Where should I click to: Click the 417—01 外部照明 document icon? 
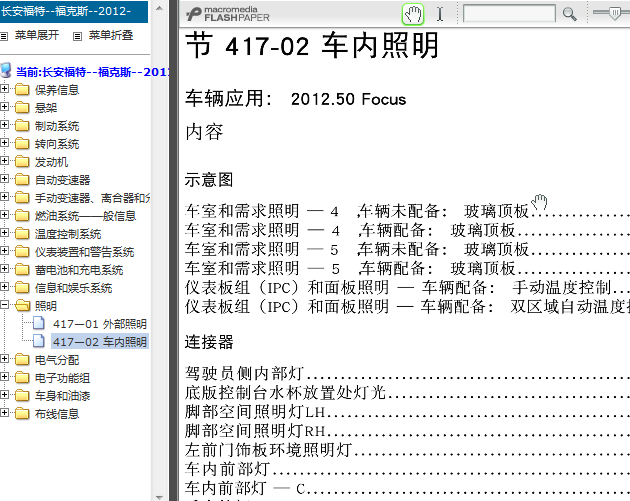tap(39, 323)
